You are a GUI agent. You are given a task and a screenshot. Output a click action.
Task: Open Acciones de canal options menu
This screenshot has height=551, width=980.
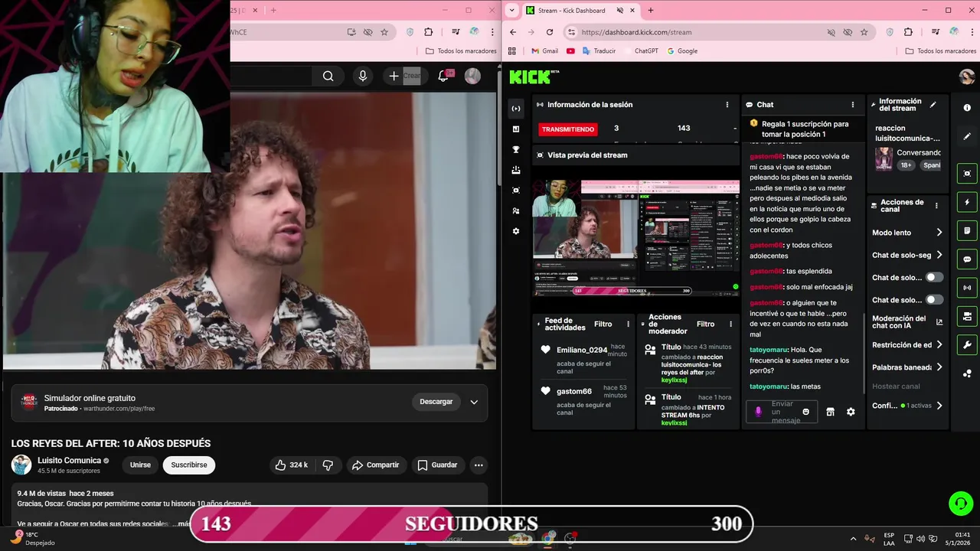(x=936, y=206)
